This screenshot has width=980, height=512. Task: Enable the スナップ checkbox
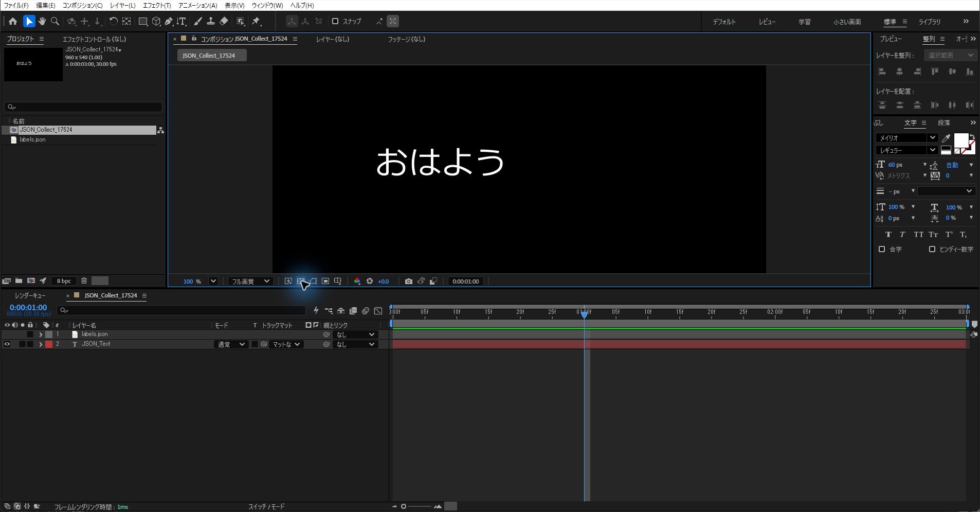pyautogui.click(x=335, y=21)
